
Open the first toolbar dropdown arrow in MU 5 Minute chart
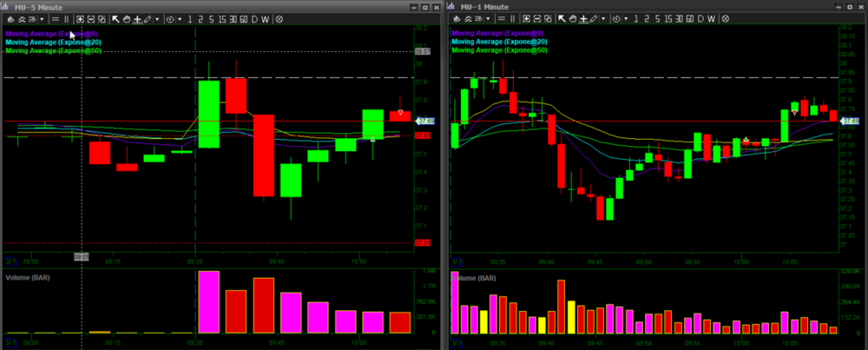42,19
